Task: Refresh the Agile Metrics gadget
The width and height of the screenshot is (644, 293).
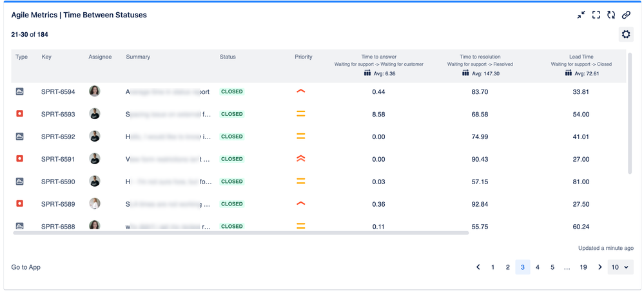Action: coord(610,15)
